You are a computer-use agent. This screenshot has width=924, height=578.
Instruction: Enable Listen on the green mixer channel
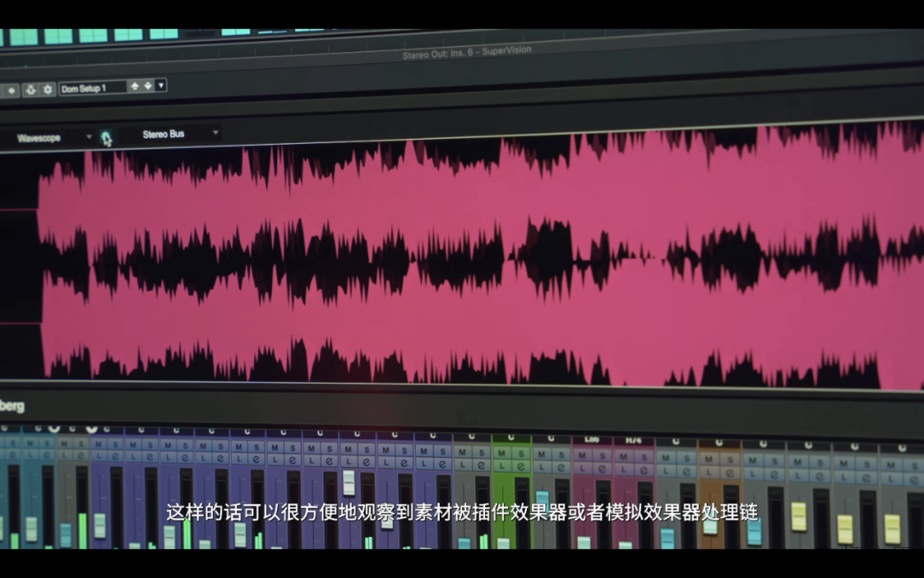click(502, 465)
